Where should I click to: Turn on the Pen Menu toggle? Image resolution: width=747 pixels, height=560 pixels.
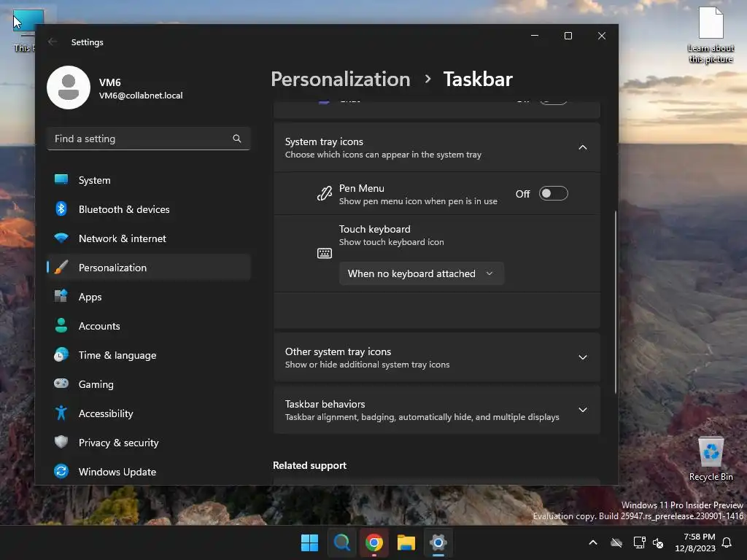pos(553,193)
